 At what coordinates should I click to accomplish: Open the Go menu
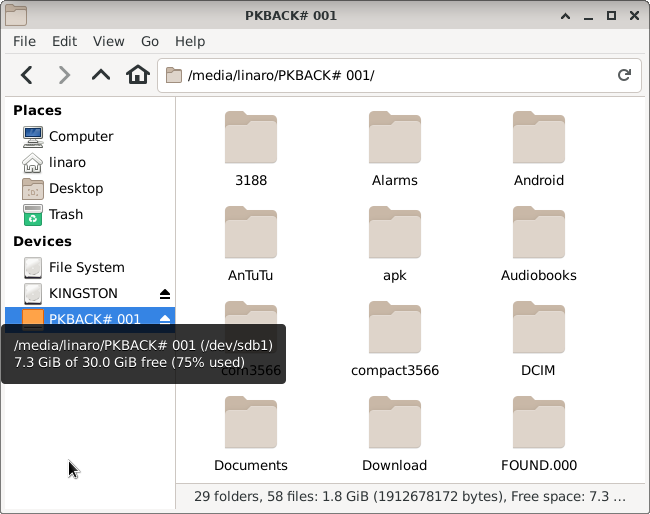tap(150, 41)
